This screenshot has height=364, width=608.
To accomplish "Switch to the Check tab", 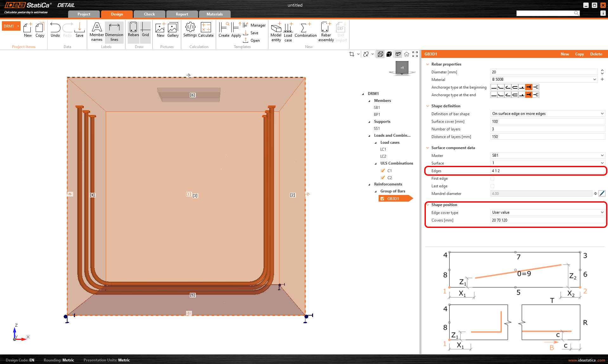I will tap(149, 14).
